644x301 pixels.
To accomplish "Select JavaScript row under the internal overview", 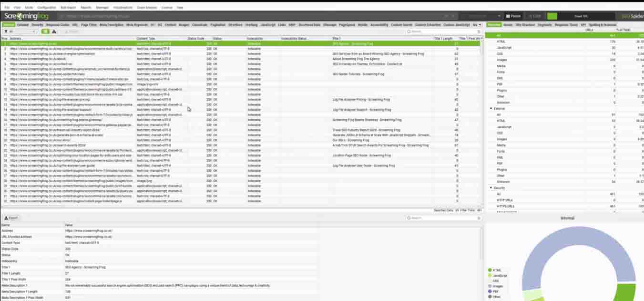I will 565,48.
